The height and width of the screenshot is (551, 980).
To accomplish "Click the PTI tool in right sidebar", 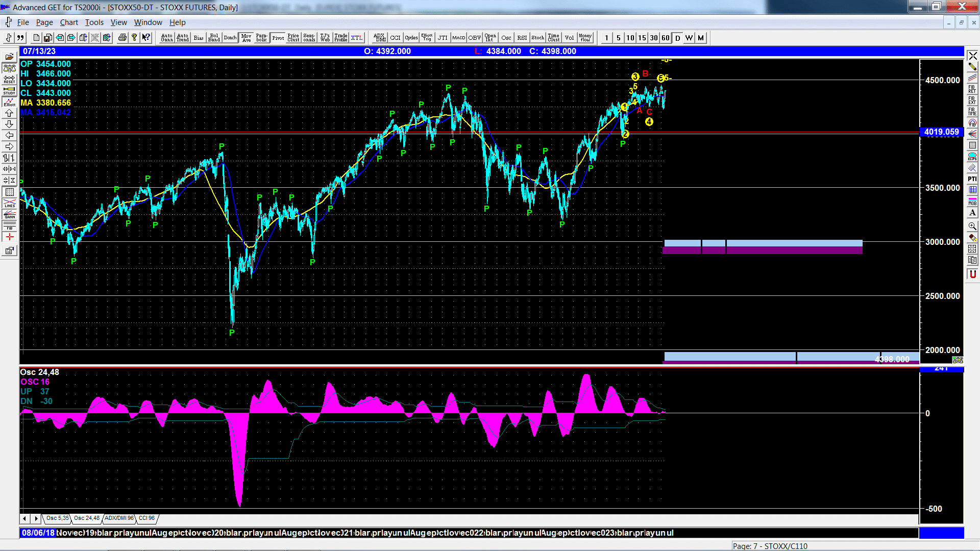I will point(972,179).
